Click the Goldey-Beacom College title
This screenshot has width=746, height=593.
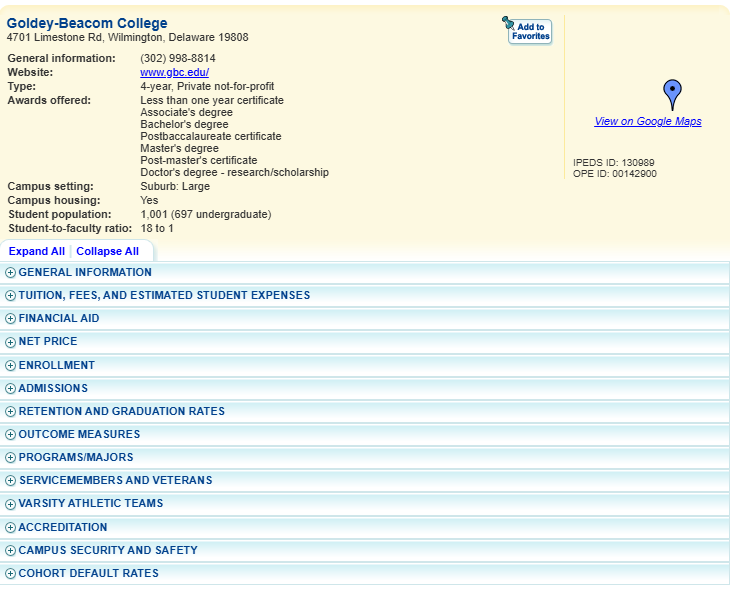pyautogui.click(x=87, y=23)
